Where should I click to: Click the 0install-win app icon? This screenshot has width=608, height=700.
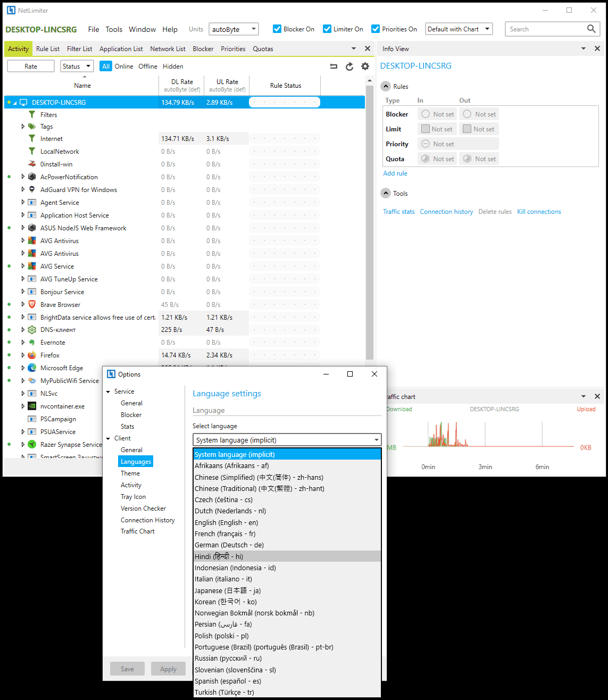[32, 164]
